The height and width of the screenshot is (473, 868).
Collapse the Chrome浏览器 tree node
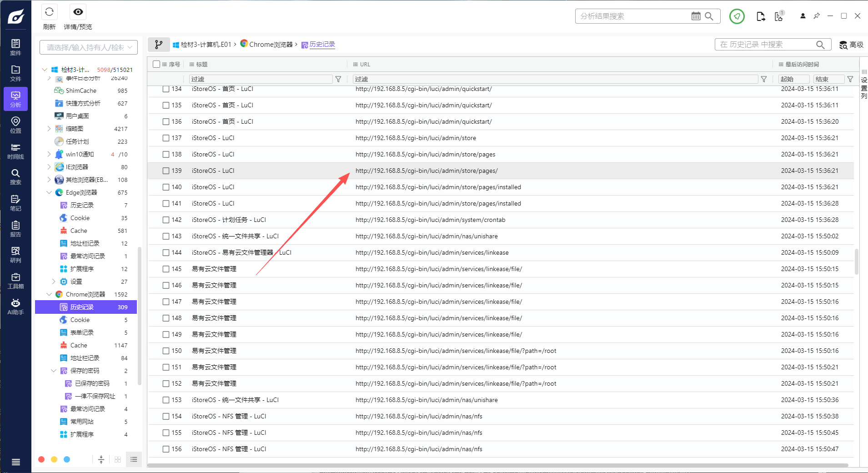point(49,294)
